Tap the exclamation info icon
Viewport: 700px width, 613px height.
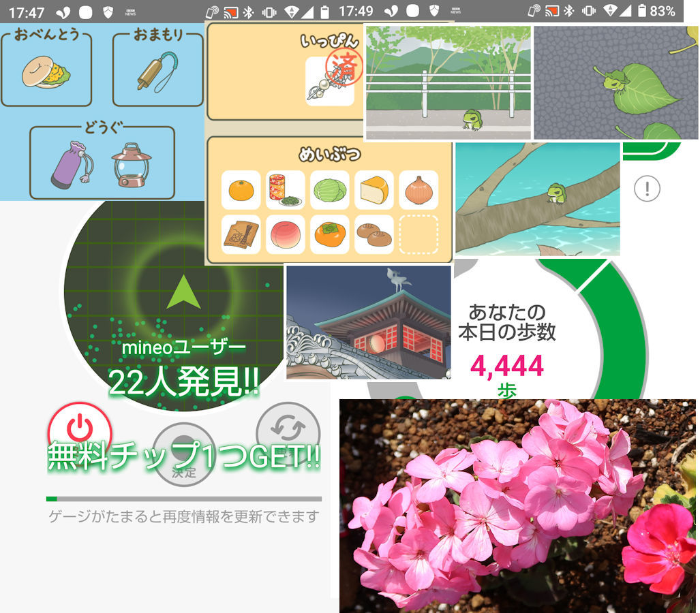click(647, 189)
